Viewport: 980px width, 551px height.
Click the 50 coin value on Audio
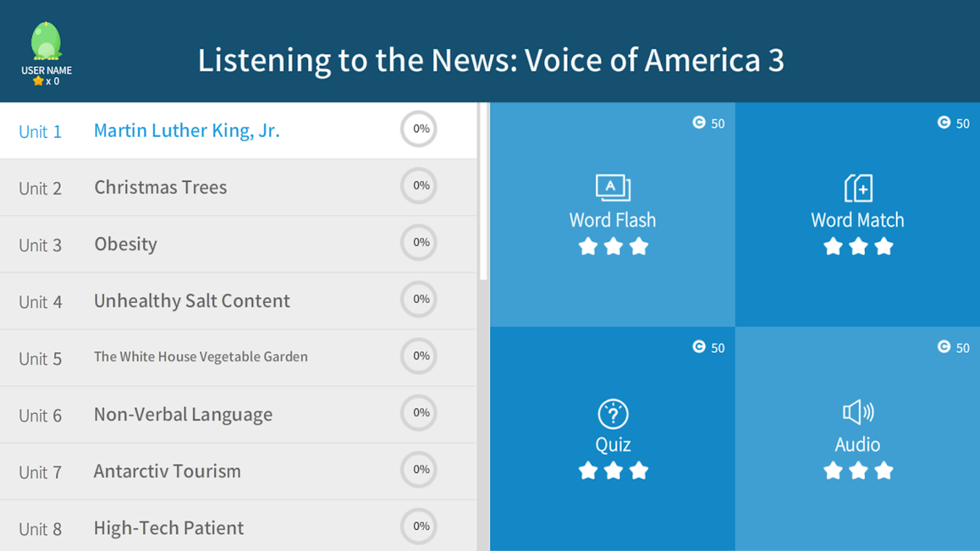click(x=963, y=349)
